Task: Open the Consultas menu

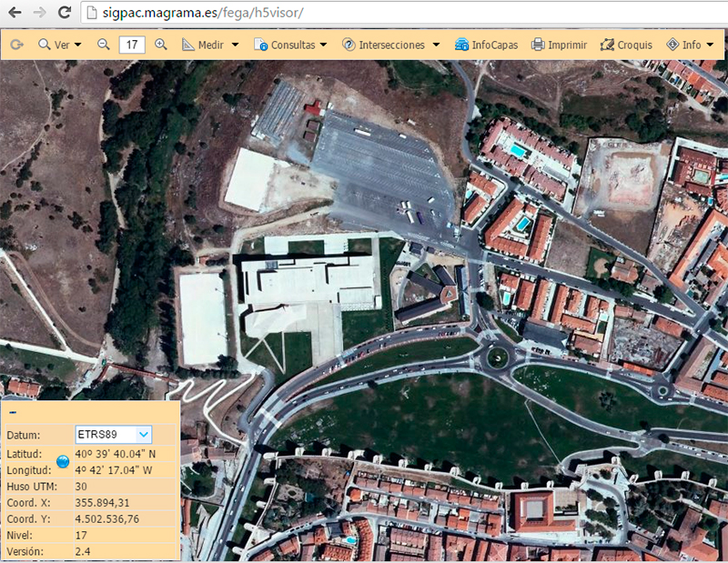Action: tap(290, 45)
